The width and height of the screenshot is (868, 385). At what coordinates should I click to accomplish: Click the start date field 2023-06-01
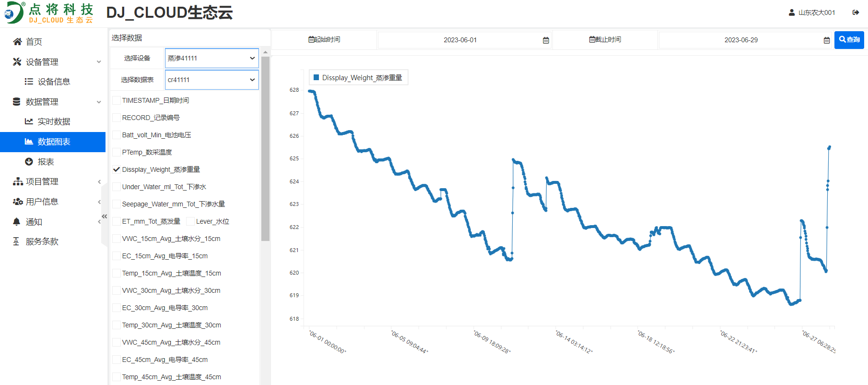(459, 40)
